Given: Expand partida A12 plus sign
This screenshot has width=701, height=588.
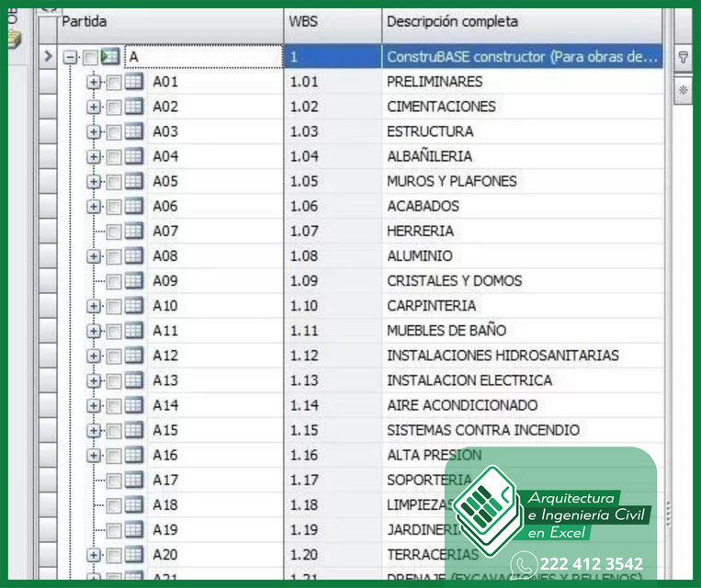Looking at the screenshot, I should 94,356.
